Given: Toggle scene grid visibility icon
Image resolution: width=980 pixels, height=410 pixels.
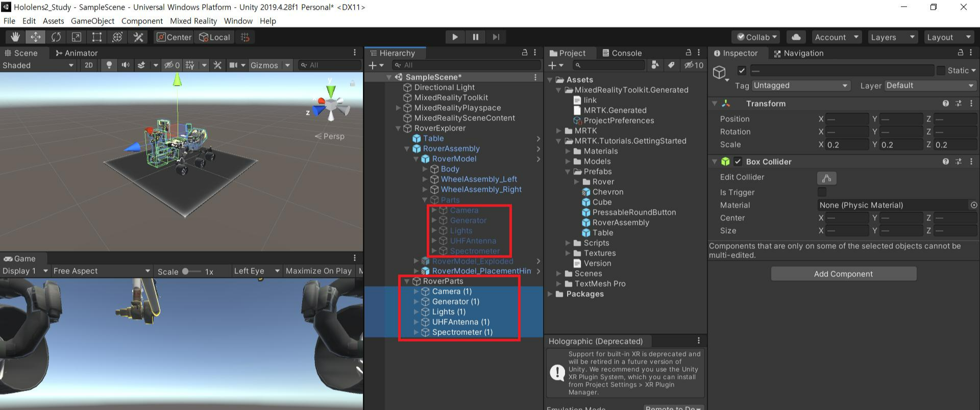Looking at the screenshot, I should (x=190, y=65).
